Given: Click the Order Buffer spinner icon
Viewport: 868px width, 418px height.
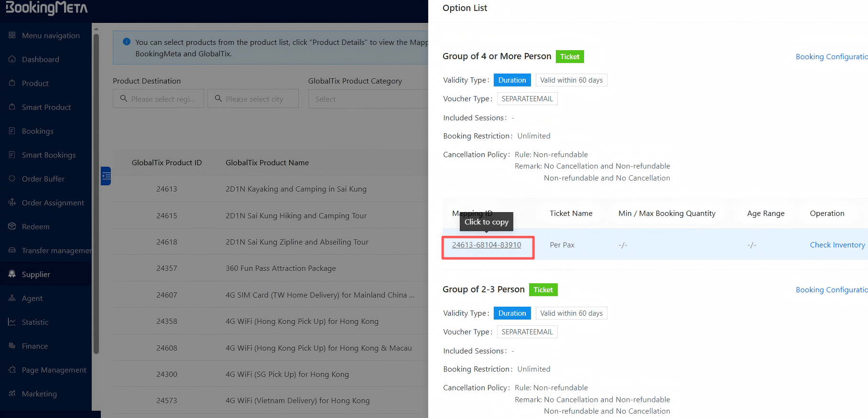Looking at the screenshot, I should coord(12,179).
